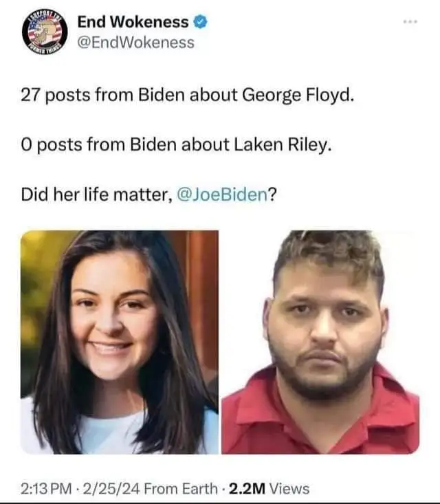
Task: Select the From Earth location label
Action: [x=181, y=489]
